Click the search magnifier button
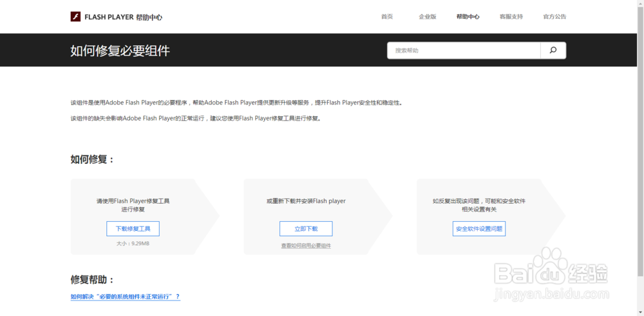The image size is (644, 316). point(553,50)
